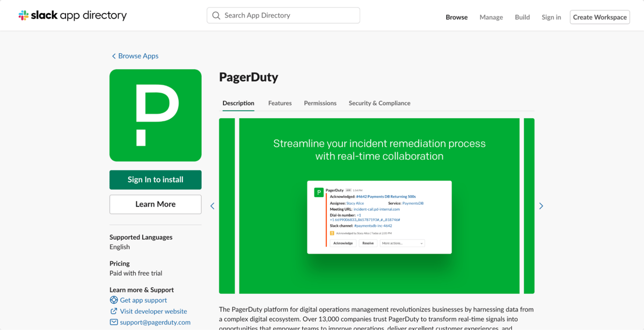Select the Description tab

pos(238,103)
